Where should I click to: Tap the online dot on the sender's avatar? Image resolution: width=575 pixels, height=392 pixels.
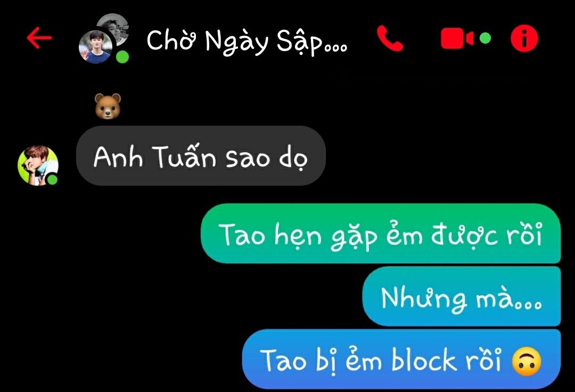pos(52,180)
